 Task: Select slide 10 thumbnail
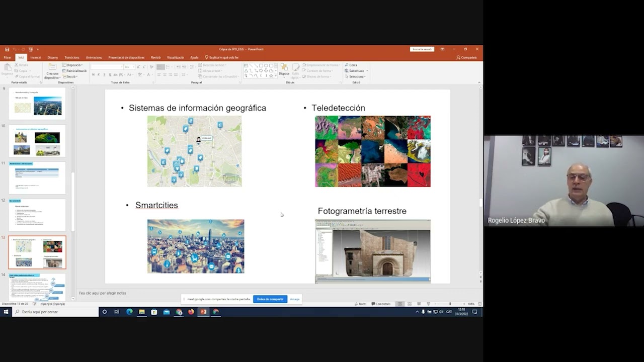point(37,141)
